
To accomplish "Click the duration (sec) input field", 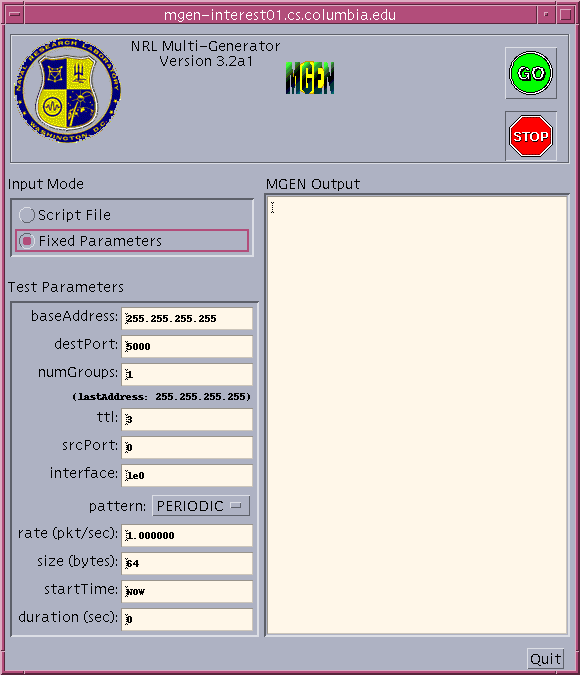I will 187,619.
